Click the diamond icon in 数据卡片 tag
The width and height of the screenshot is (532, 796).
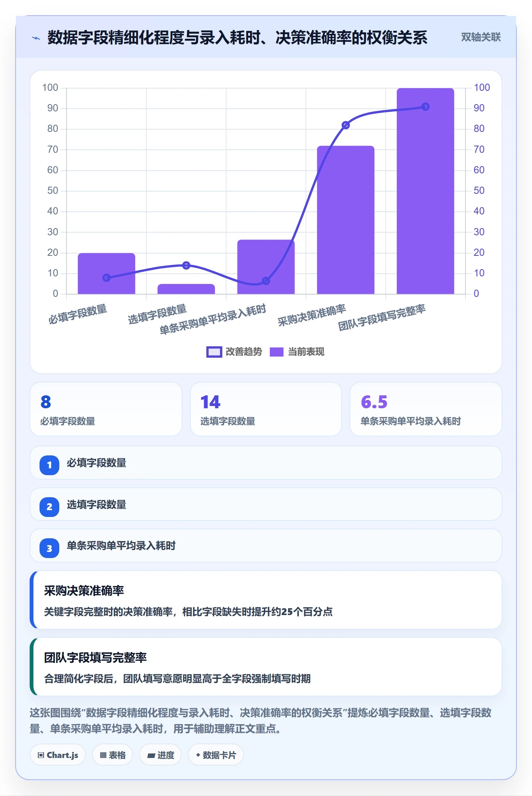tap(198, 755)
